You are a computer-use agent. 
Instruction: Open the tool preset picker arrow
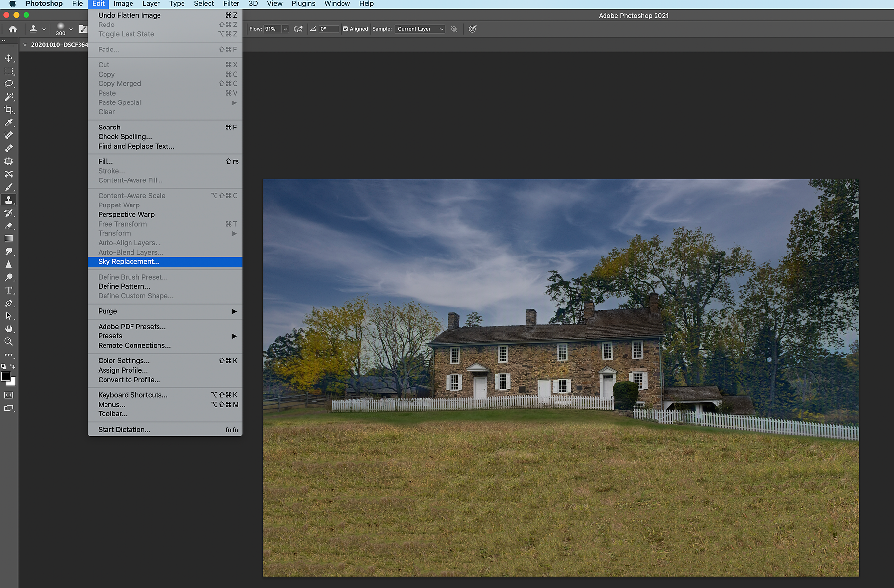(44, 29)
